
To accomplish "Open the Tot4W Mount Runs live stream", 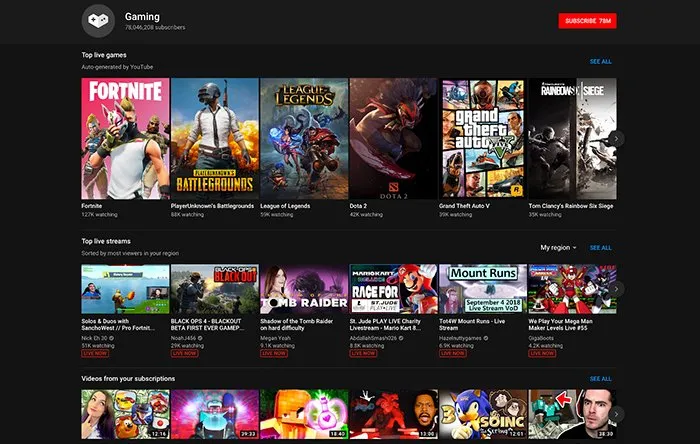I will click(482, 289).
